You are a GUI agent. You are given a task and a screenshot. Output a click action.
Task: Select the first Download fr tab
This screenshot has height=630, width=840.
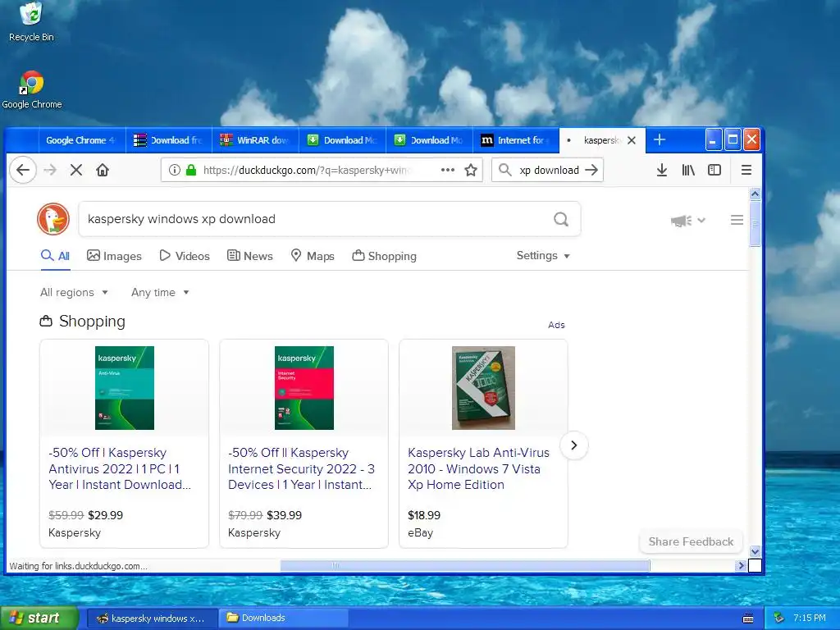[x=169, y=140]
